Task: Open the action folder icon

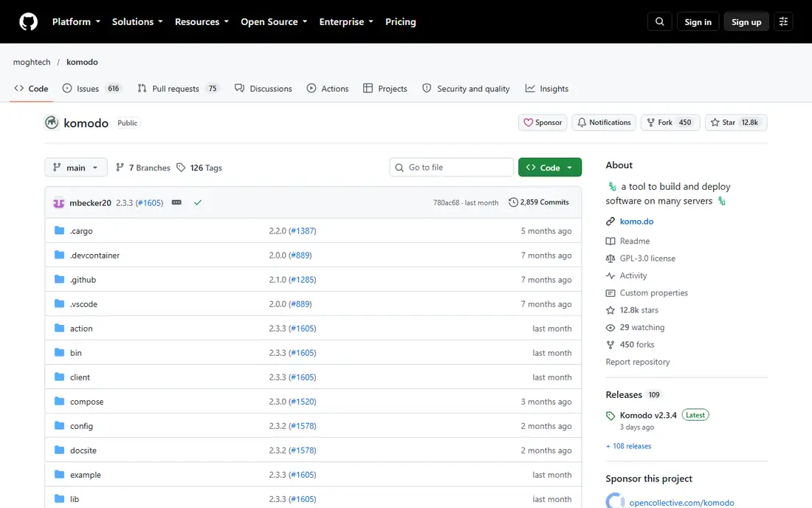Action: pos(60,328)
